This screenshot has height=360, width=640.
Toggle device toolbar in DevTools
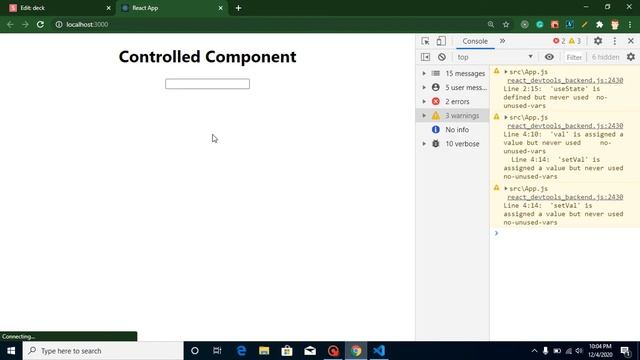(441, 41)
